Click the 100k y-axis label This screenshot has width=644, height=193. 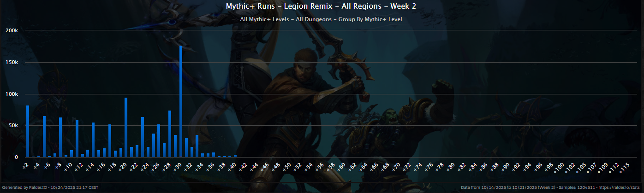[x=11, y=94]
